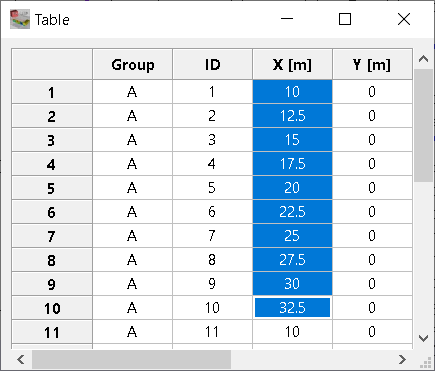Select the Group column header
This screenshot has width=435, height=371.
133,64
